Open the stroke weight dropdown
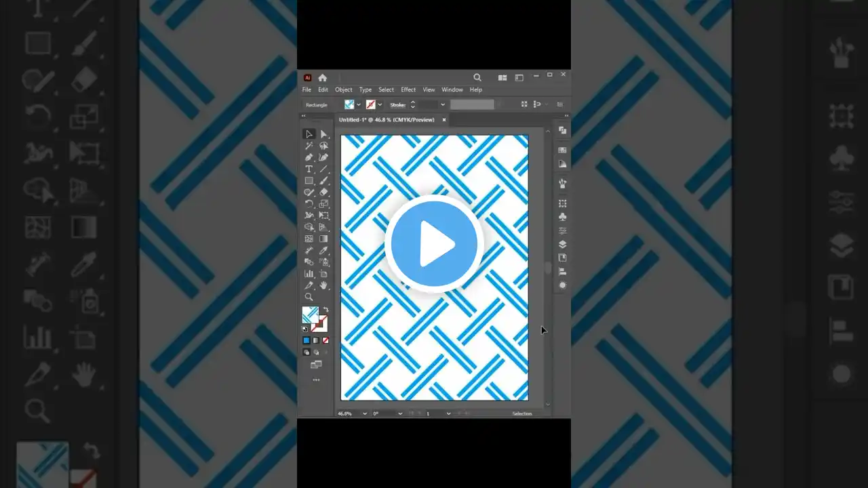This screenshot has height=488, width=868. point(443,104)
